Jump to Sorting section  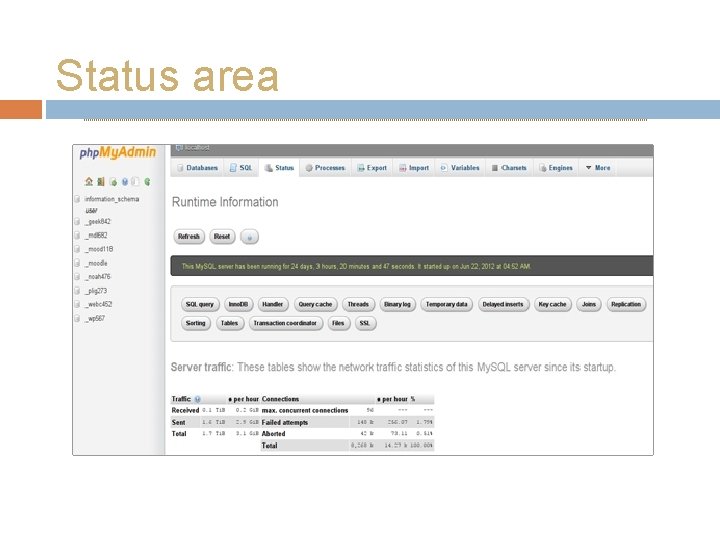(196, 323)
